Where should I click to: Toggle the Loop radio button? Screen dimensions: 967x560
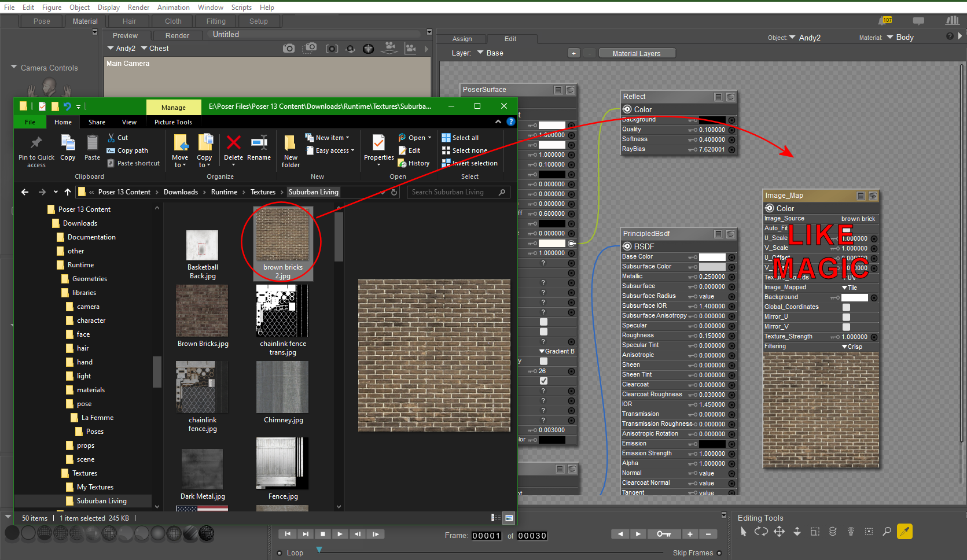pyautogui.click(x=280, y=553)
